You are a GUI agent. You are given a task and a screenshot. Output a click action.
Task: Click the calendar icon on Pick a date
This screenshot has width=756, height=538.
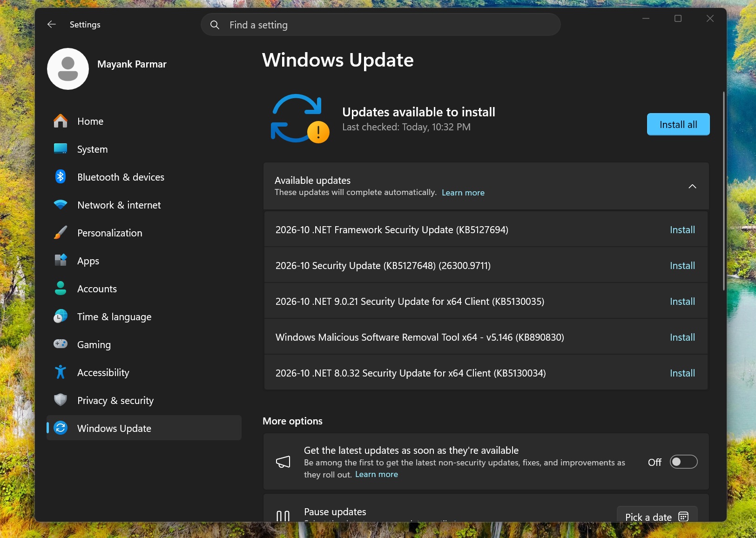683,517
